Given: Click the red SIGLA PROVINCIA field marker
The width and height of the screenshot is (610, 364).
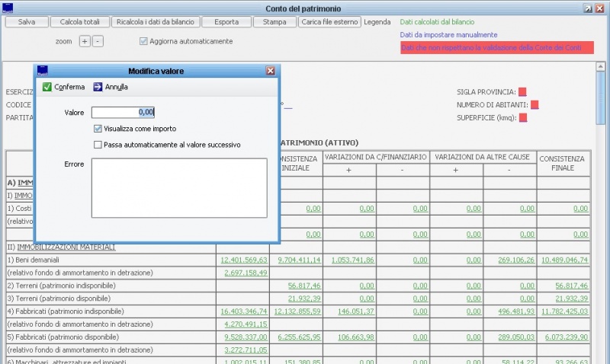Looking at the screenshot, I should [522, 92].
